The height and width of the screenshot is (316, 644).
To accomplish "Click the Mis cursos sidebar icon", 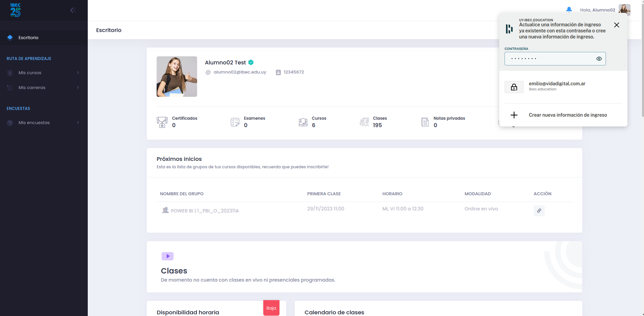I will [x=9, y=73].
